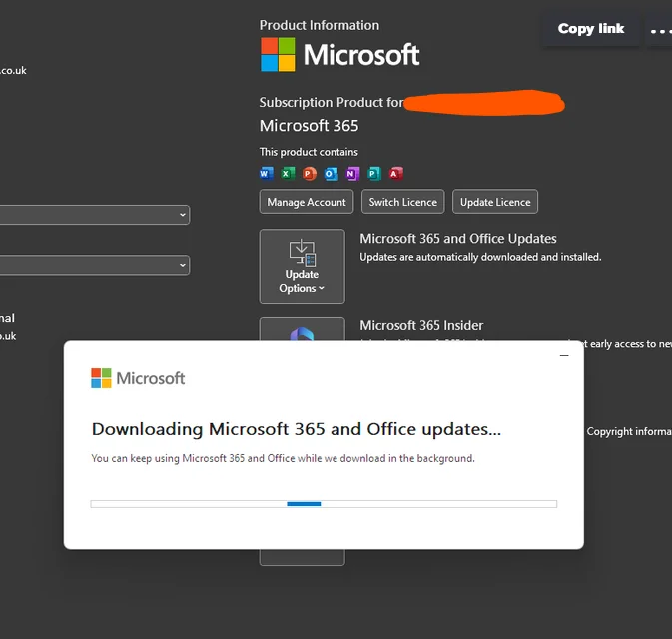Expand the upper left dropdown box
Screen dimensions: 672x639
click(95, 215)
